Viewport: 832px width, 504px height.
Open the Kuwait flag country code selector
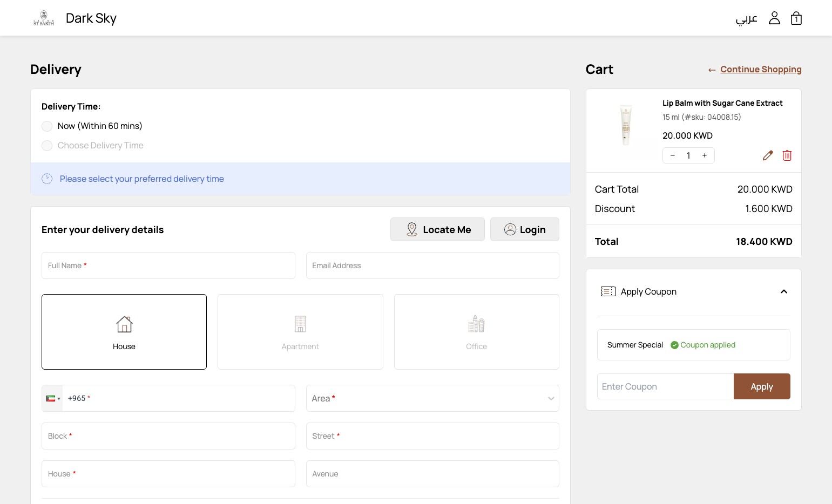(x=52, y=398)
